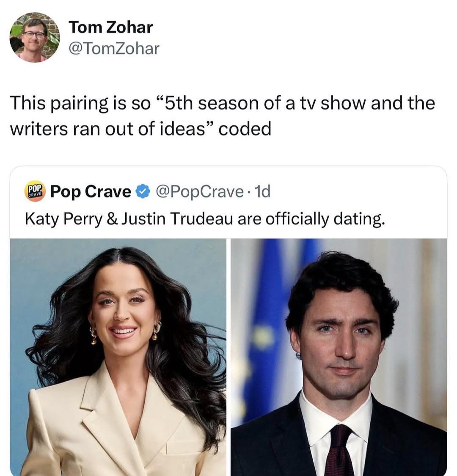
Task: Open the man in dark suit photo
Action: point(339,357)
